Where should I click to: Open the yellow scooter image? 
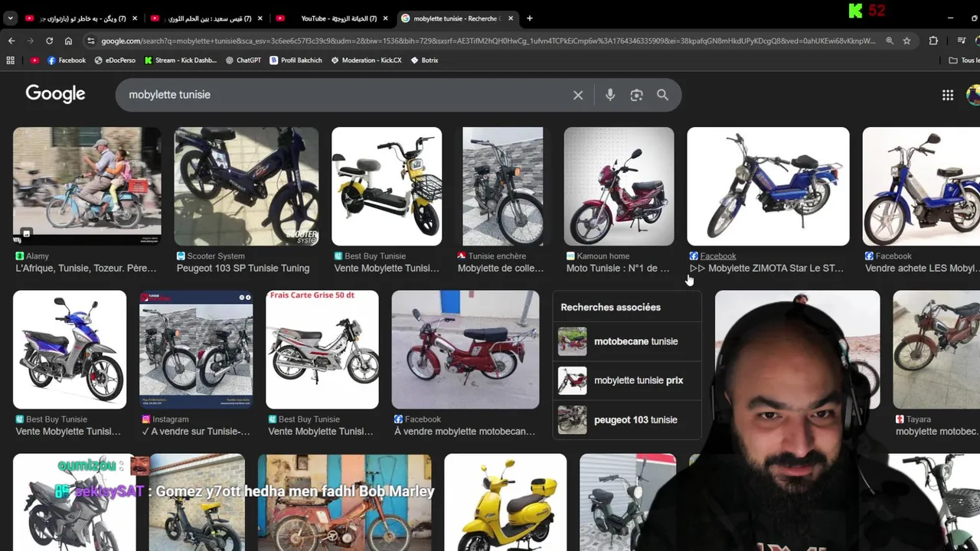coord(505,502)
